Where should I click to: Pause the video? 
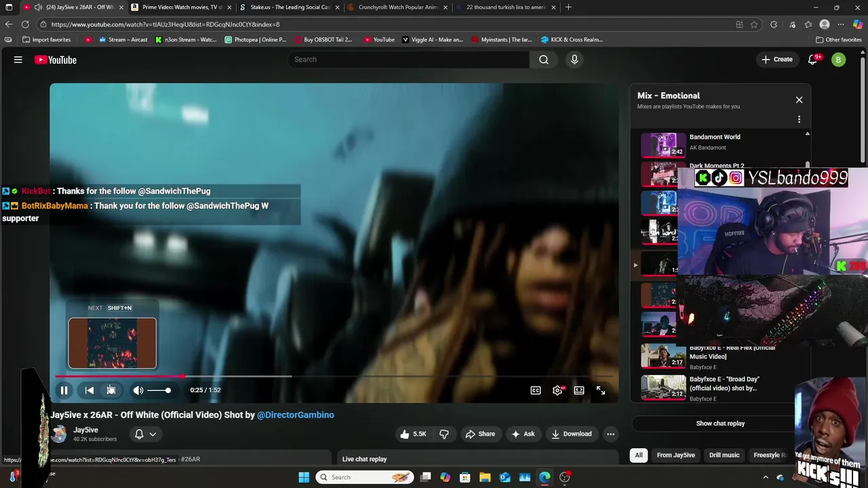click(x=64, y=390)
